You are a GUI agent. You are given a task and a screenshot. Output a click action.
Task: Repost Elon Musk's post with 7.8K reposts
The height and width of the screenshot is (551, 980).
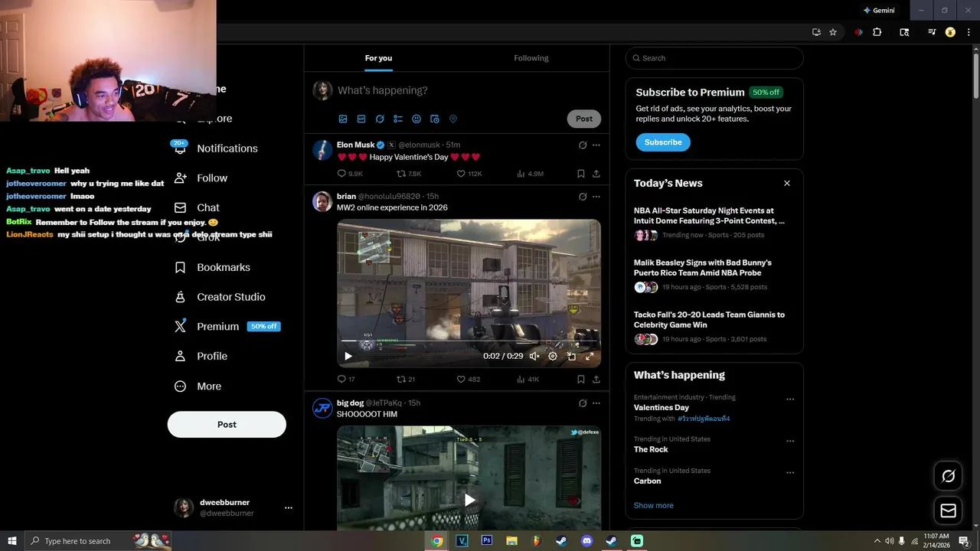click(x=409, y=174)
